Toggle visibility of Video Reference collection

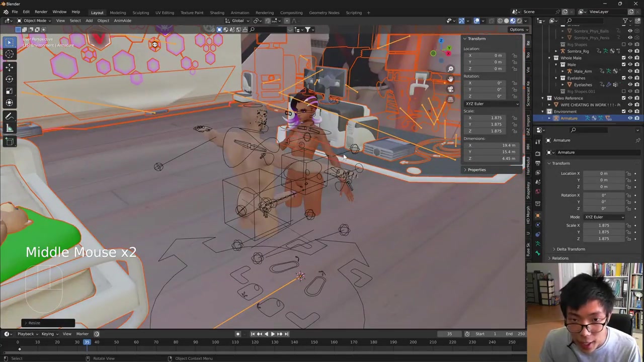click(x=630, y=98)
